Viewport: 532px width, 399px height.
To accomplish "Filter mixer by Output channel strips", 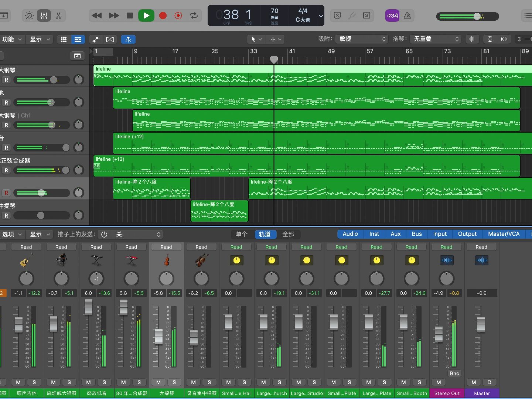I will [467, 234].
